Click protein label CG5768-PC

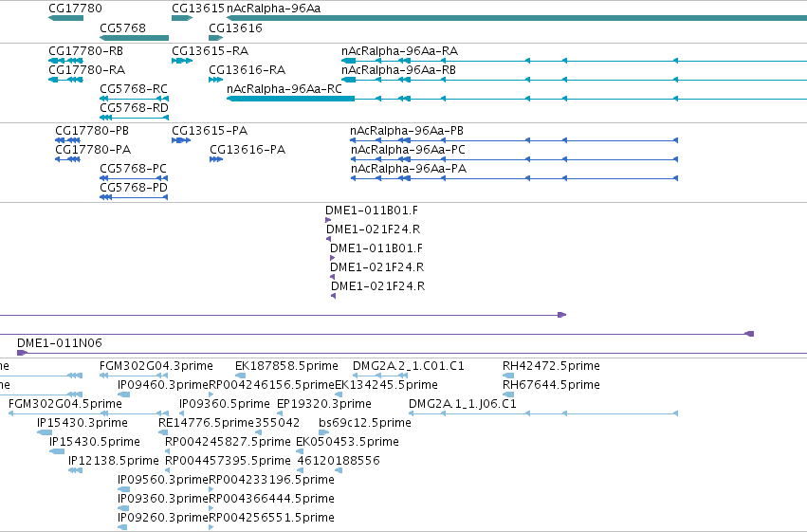[x=134, y=169]
